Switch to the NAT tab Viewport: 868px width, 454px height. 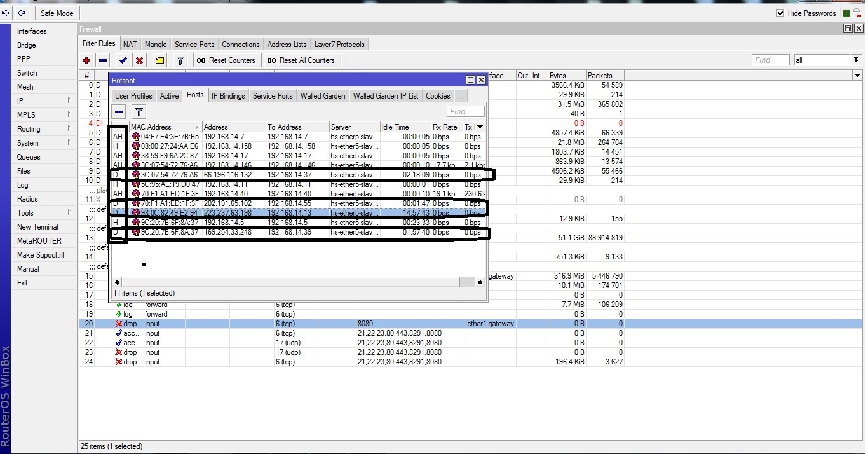pos(130,45)
